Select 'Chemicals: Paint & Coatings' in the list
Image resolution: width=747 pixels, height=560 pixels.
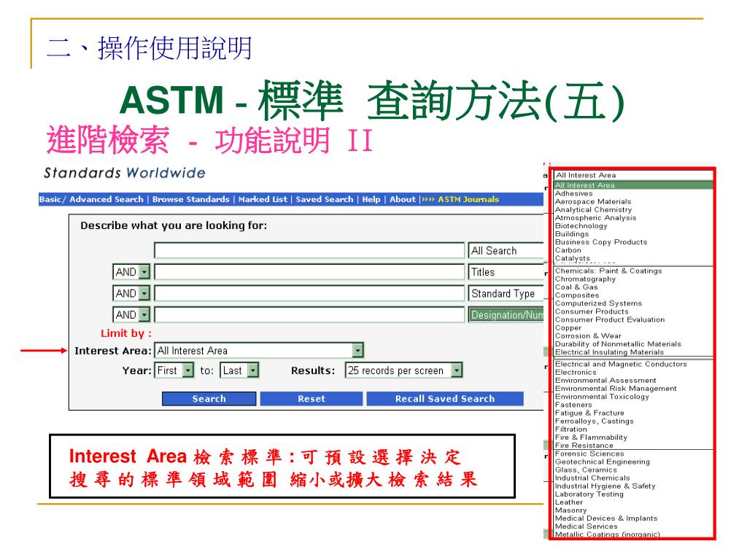pyautogui.click(x=608, y=271)
